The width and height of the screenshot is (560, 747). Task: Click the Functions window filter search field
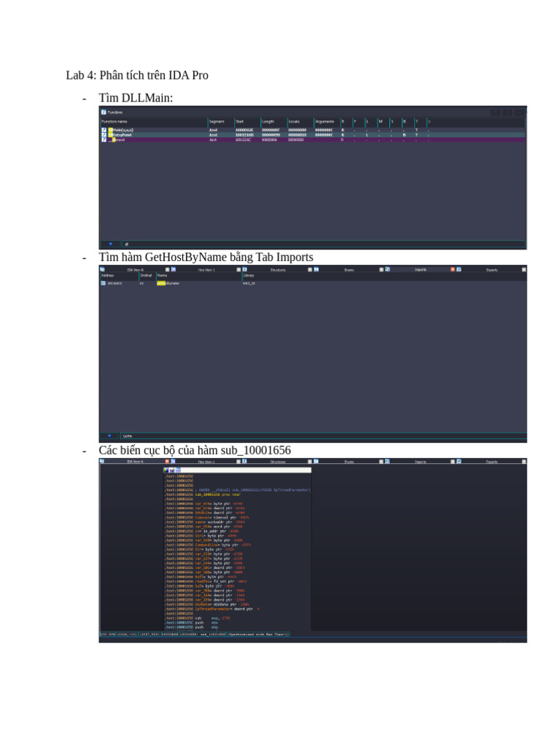pyautogui.click(x=323, y=244)
